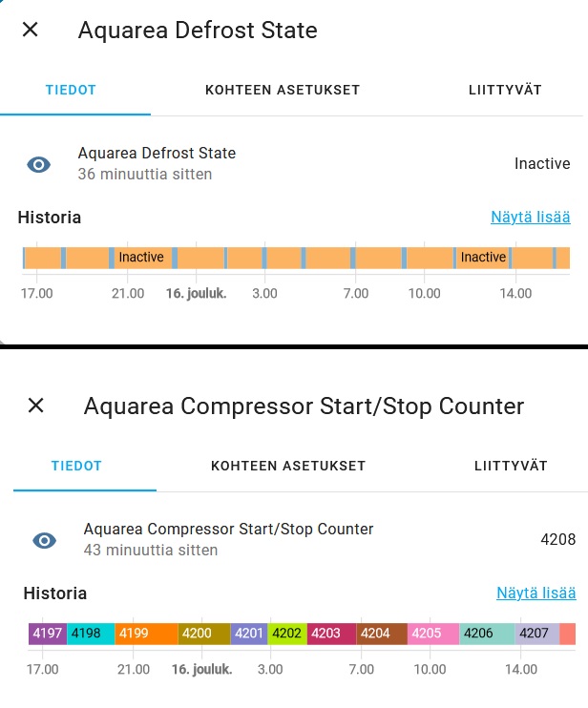Switch to Liittyvät in Compressor Counter dialog
This screenshot has height=708, width=588.
(511, 467)
